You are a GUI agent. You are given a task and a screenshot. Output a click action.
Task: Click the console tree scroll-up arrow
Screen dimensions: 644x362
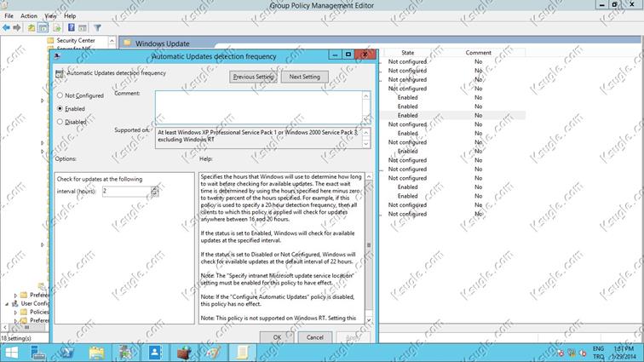(x=112, y=41)
